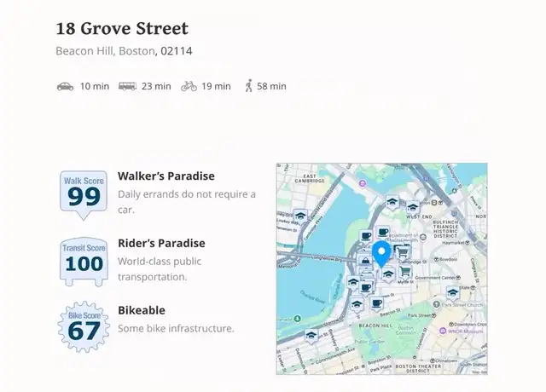Viewport: 546px width, 392px height.
Task: Click the car commute icon
Action: pos(65,86)
